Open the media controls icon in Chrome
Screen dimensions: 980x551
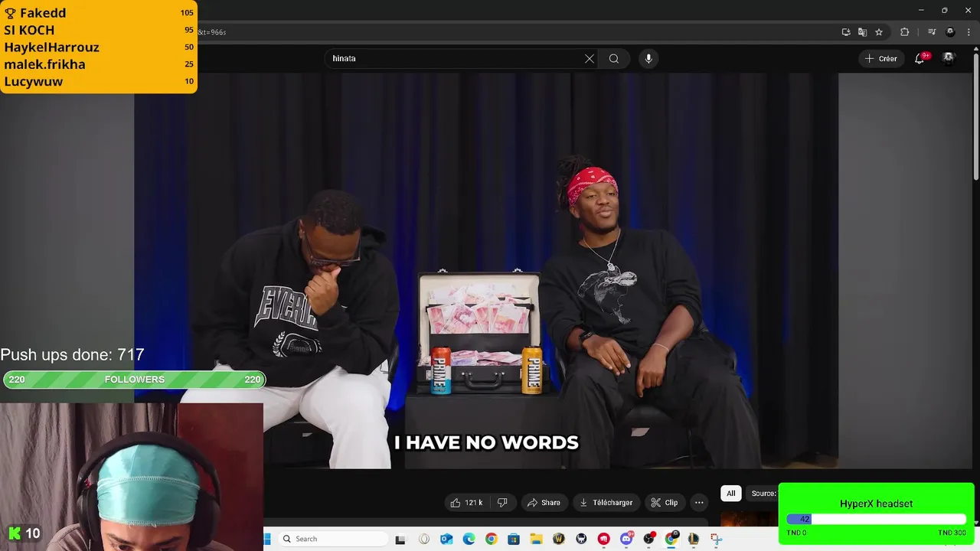[x=932, y=32]
